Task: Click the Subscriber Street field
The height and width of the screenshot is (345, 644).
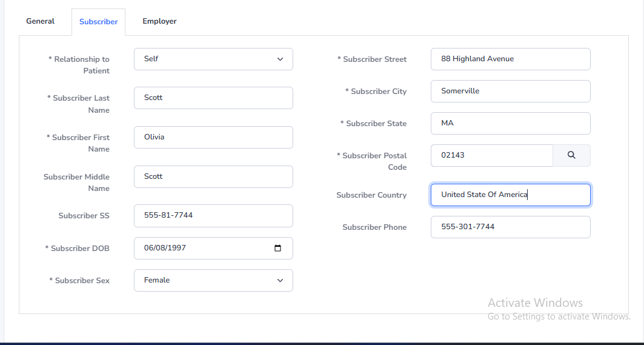Action: click(x=510, y=59)
